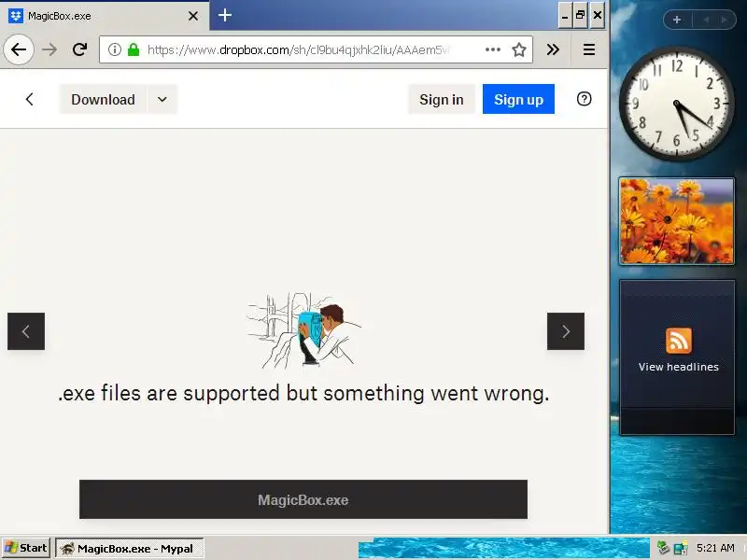Screen dimensions: 747x560
Task: Open page actions three-dot menu
Action: tap(493, 49)
